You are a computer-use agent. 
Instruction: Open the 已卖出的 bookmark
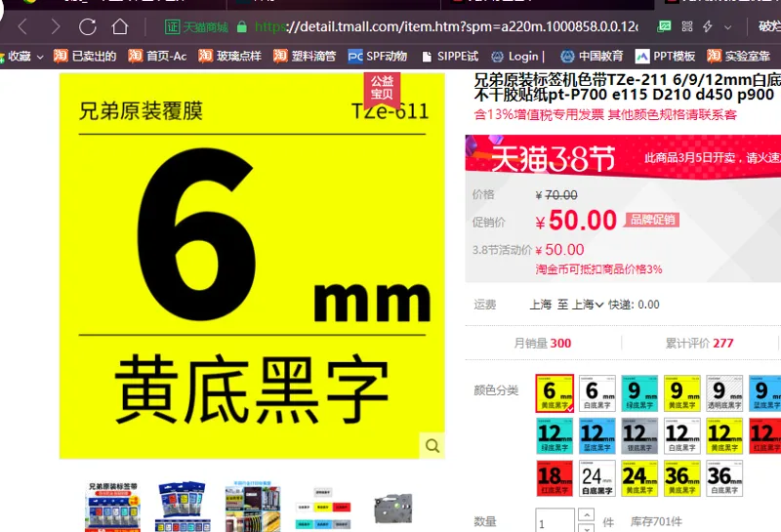click(x=85, y=56)
